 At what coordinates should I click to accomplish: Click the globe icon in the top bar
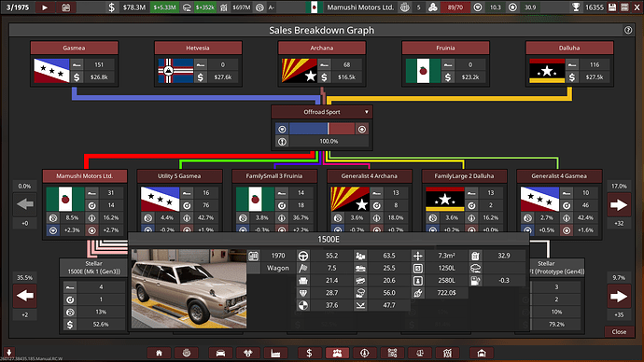click(404, 7)
